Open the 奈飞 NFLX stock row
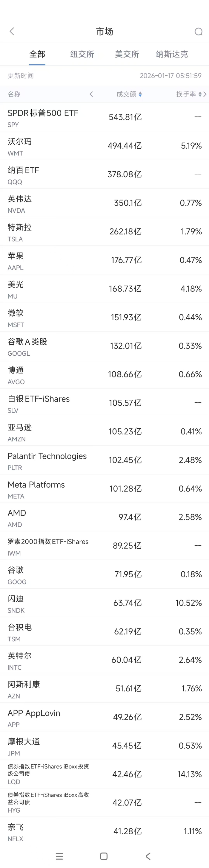Image resolution: width=209 pixels, height=868 pixels. click(x=104, y=831)
